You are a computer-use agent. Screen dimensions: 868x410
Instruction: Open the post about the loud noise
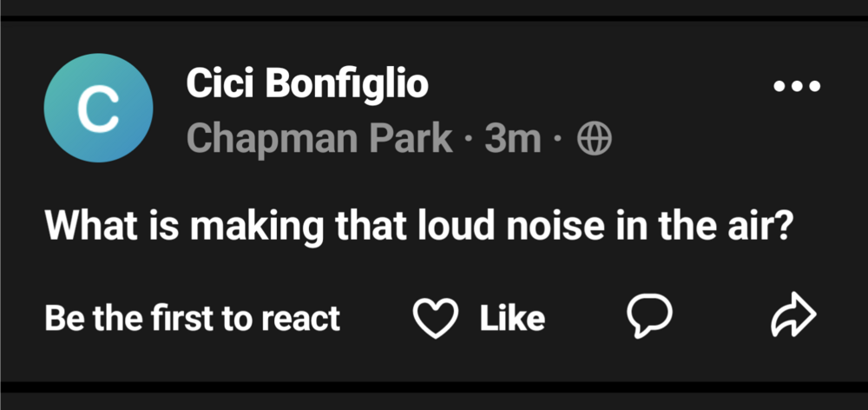pos(420,229)
